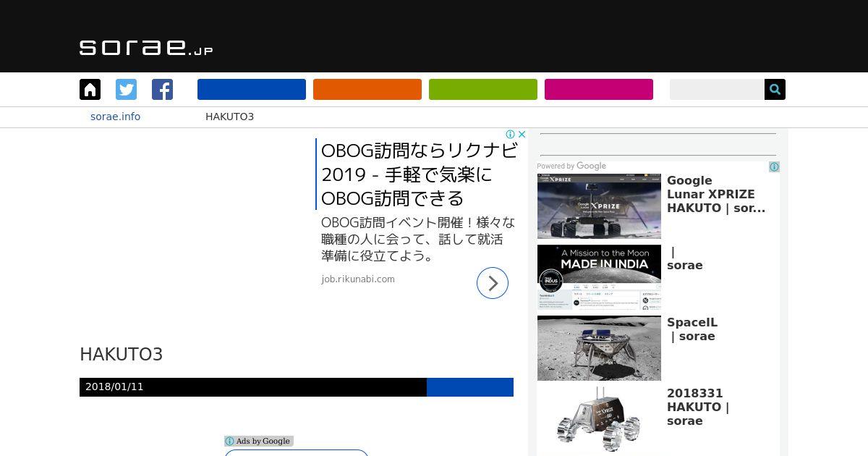The height and width of the screenshot is (456, 868).
Task: Open the Facebook icon link
Action: pos(162,90)
